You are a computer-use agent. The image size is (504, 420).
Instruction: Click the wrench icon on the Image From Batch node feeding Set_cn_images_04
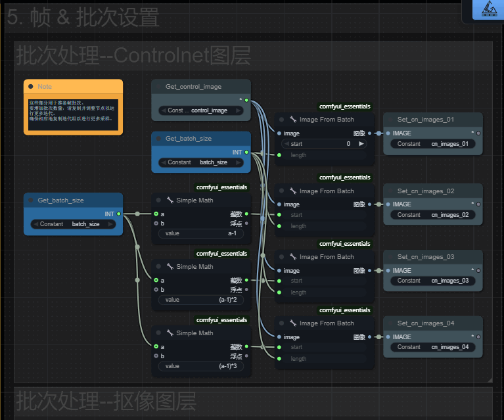click(x=293, y=323)
